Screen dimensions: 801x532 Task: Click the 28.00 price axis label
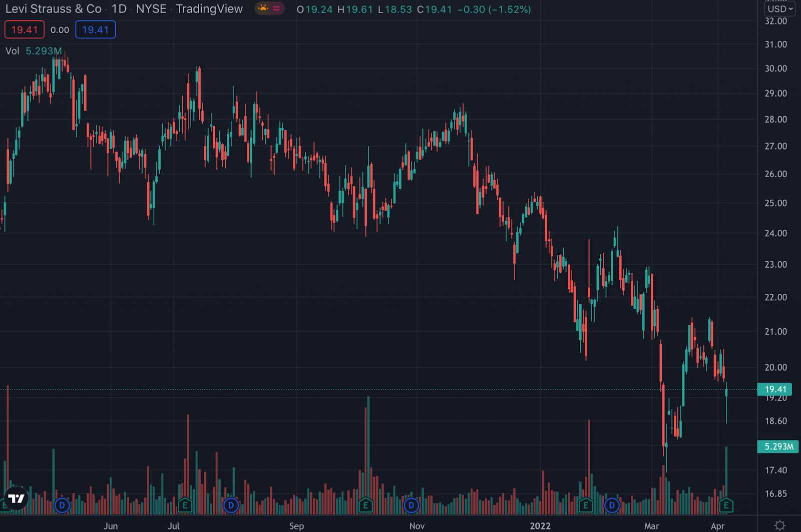tap(775, 120)
